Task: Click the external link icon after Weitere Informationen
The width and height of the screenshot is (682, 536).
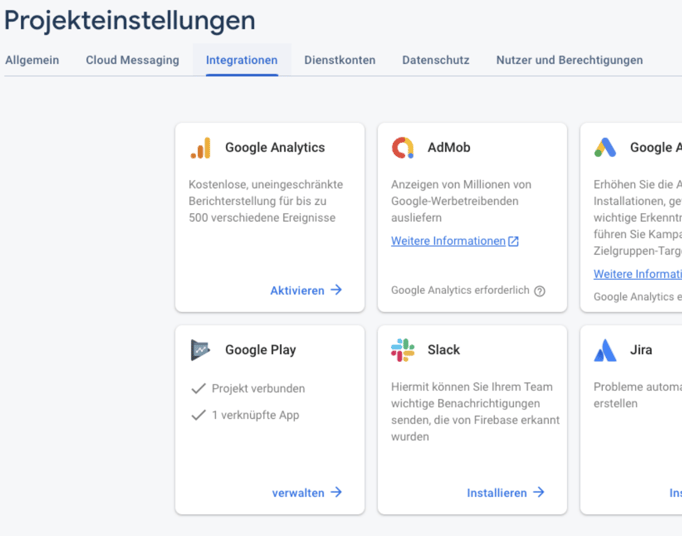Action: [x=514, y=241]
